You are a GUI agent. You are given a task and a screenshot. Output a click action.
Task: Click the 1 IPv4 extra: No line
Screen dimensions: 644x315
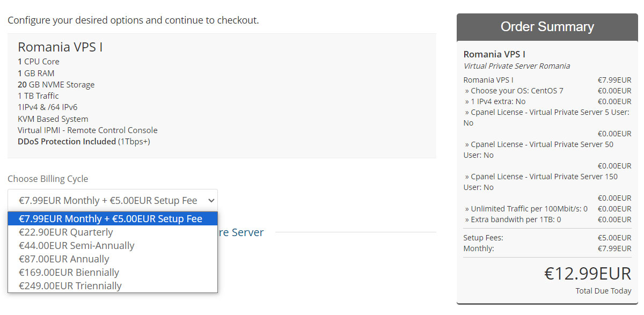tap(547, 101)
